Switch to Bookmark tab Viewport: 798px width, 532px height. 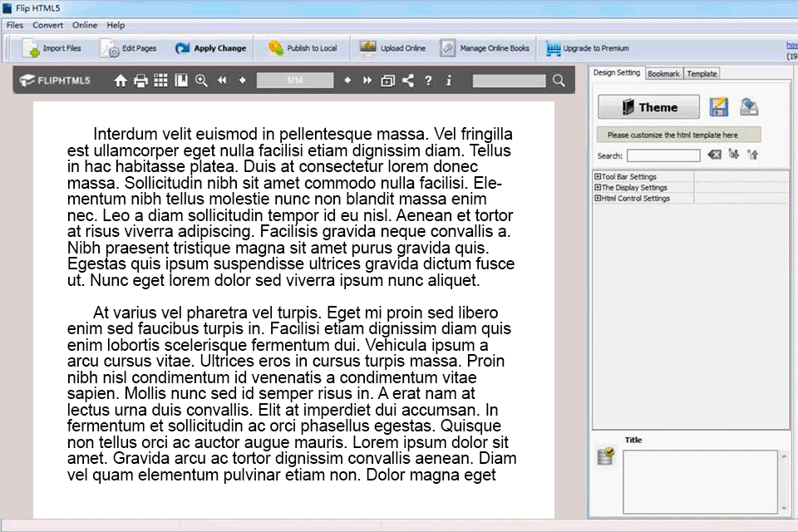coord(663,74)
